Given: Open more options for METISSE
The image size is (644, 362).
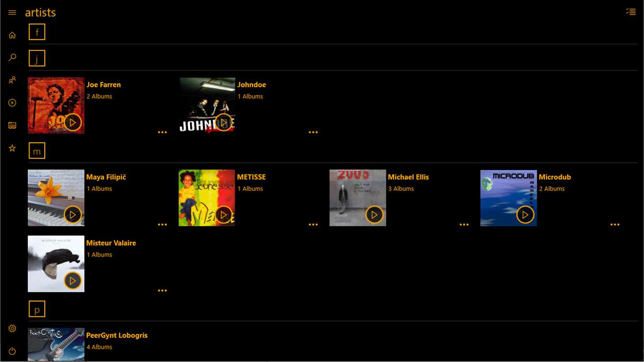Looking at the screenshot, I should tap(313, 225).
